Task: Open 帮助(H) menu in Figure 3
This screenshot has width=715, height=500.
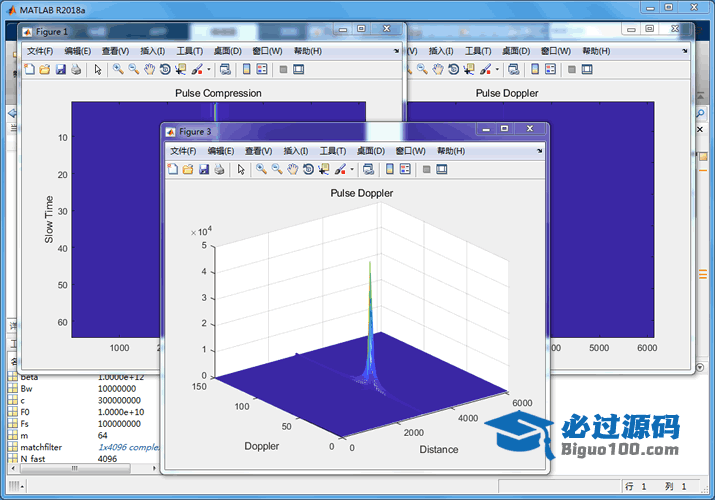Action: [x=451, y=151]
